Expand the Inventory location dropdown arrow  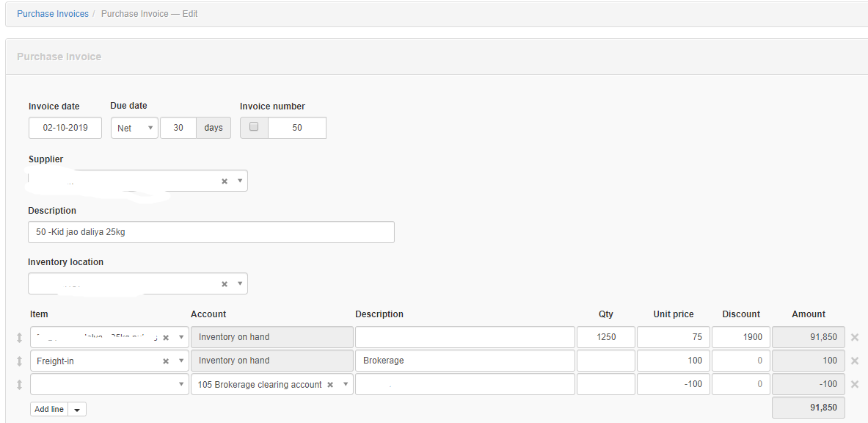240,284
